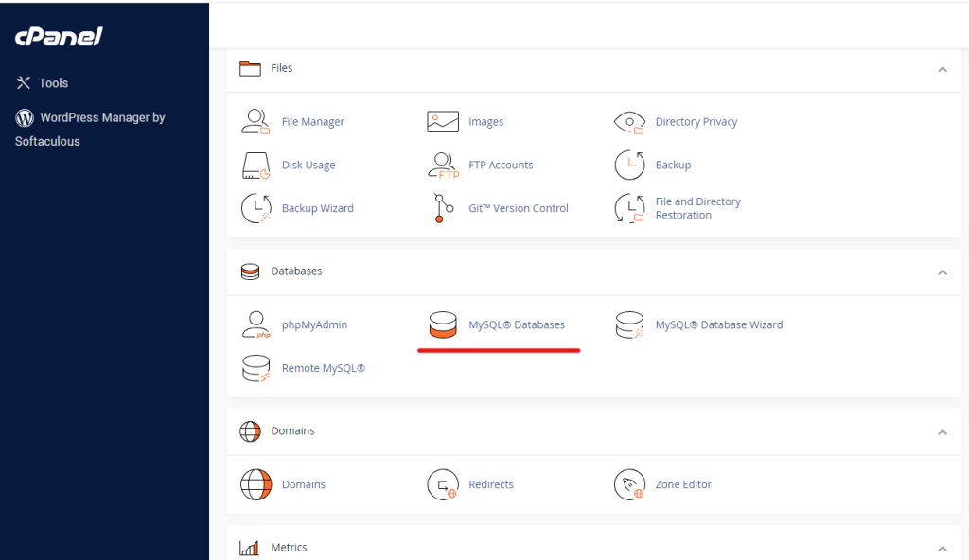Click the Redirects icon

click(443, 484)
